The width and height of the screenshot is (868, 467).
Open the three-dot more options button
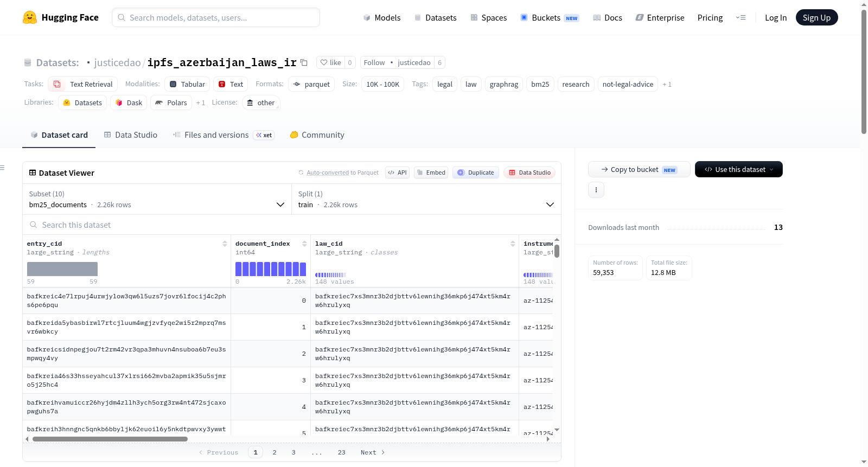(596, 190)
